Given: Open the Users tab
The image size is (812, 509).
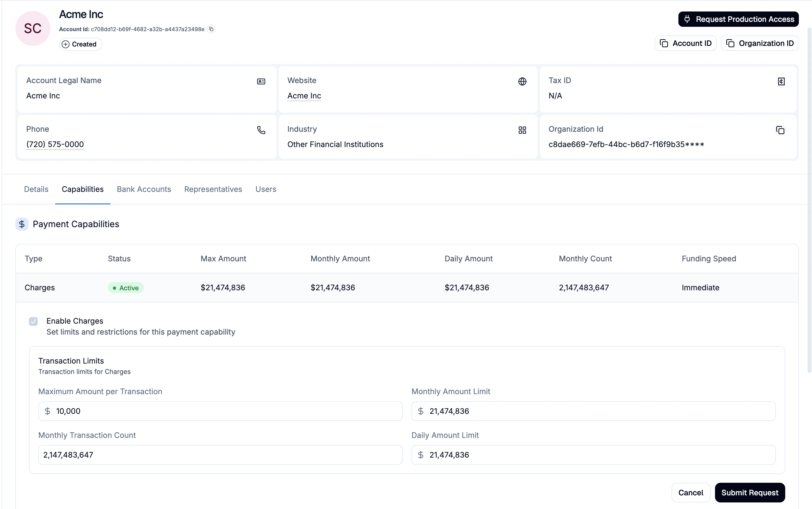Looking at the screenshot, I should pos(265,189).
